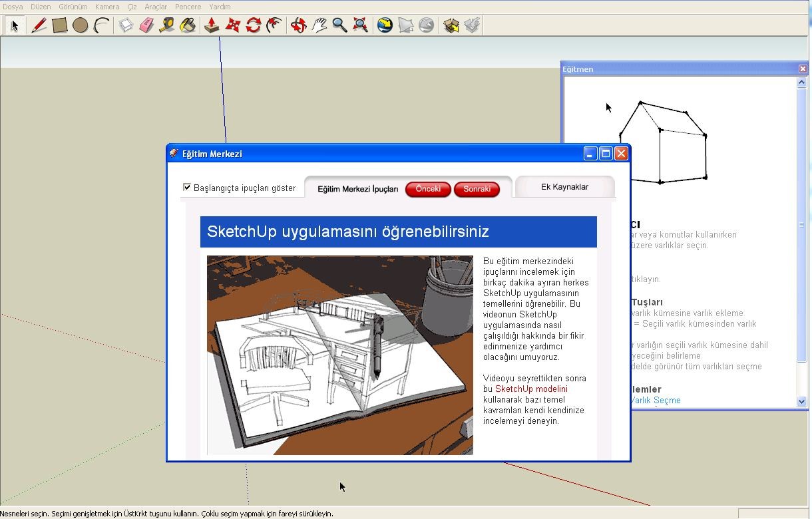Open the Görünüm menu

[x=73, y=7]
